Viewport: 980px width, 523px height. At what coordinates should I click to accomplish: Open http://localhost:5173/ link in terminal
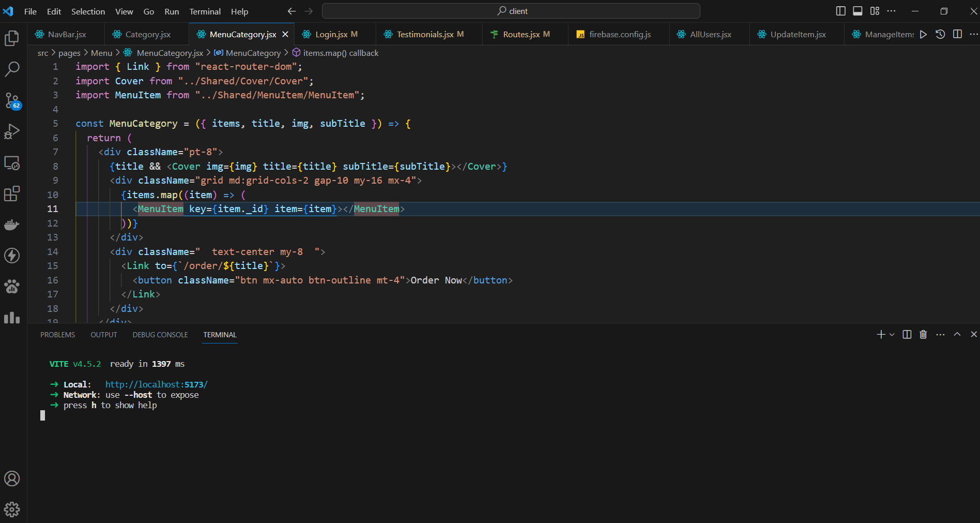click(x=157, y=384)
